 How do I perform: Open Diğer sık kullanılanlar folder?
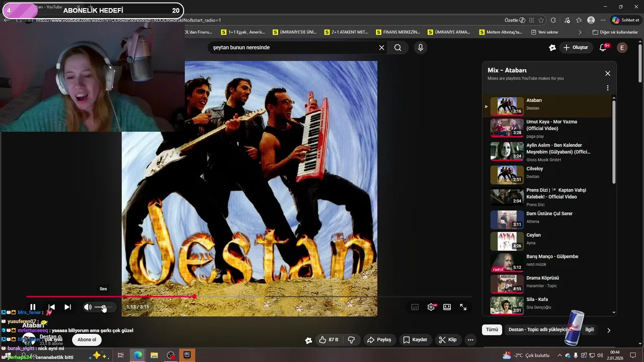pyautogui.click(x=615, y=32)
